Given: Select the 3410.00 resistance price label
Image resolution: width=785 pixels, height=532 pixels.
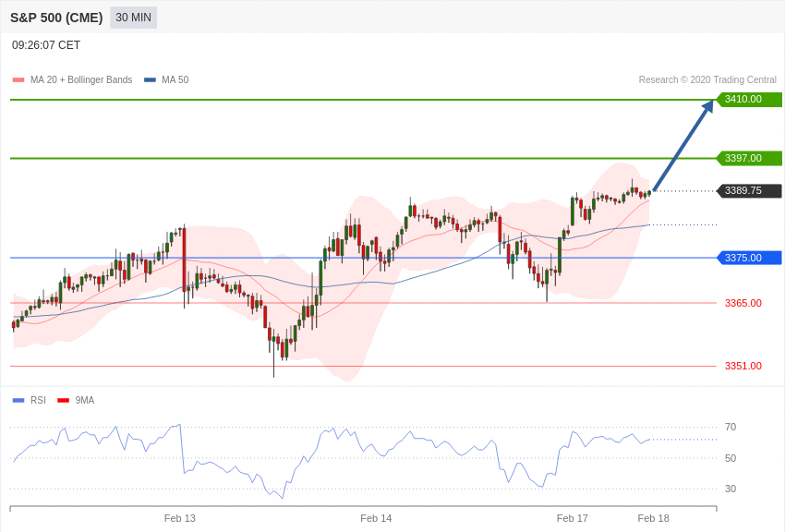Looking at the screenshot, I should 749,99.
